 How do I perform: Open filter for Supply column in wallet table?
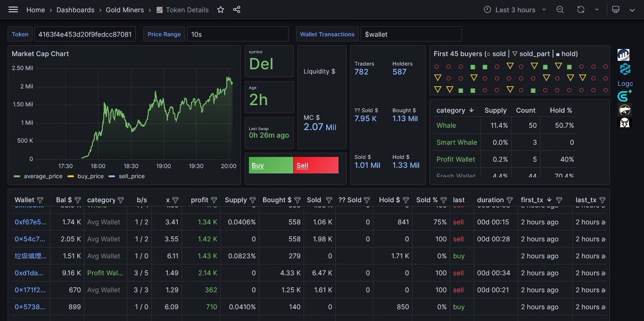click(252, 200)
